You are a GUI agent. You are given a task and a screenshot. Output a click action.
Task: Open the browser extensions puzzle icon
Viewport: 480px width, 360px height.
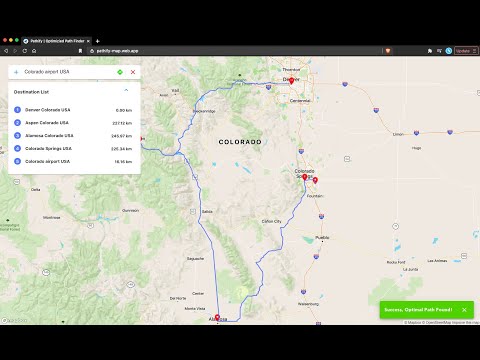coord(430,51)
